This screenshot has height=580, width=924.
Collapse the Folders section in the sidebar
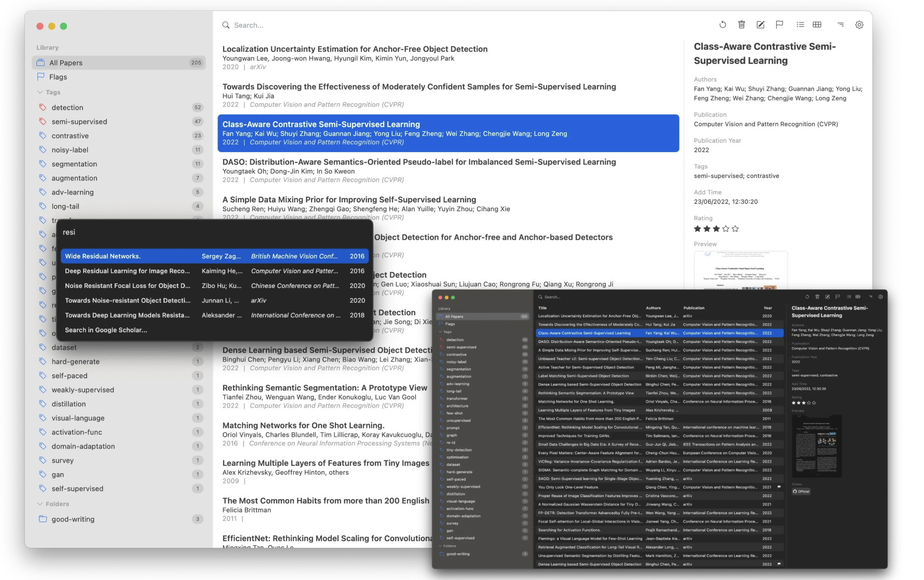click(39, 504)
